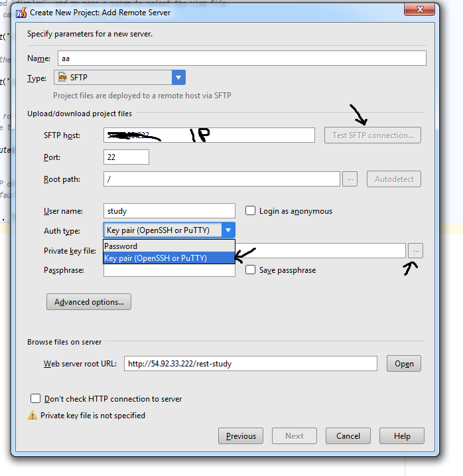Click the Web server root URL field

coord(251,364)
